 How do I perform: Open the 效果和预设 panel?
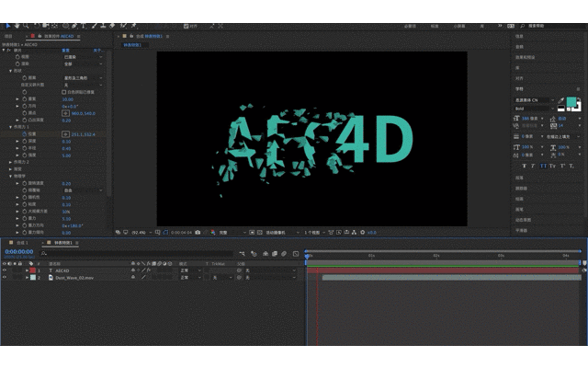525,57
